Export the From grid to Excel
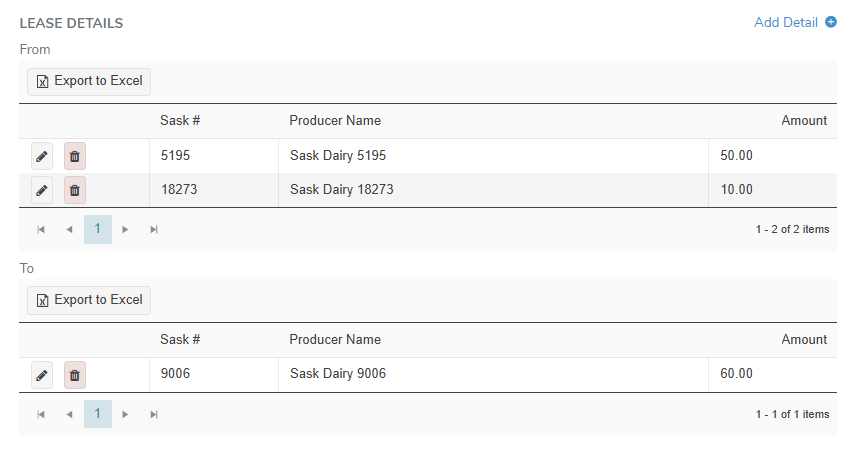 tap(89, 81)
